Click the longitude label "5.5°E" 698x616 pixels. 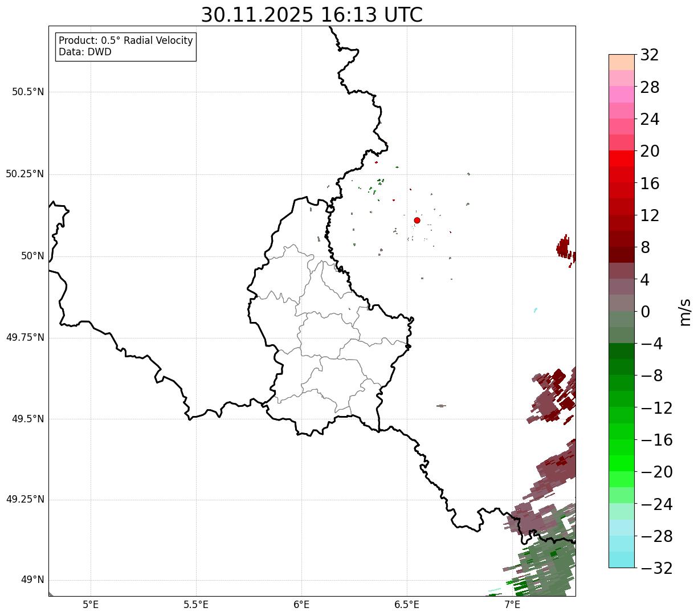[196, 605]
